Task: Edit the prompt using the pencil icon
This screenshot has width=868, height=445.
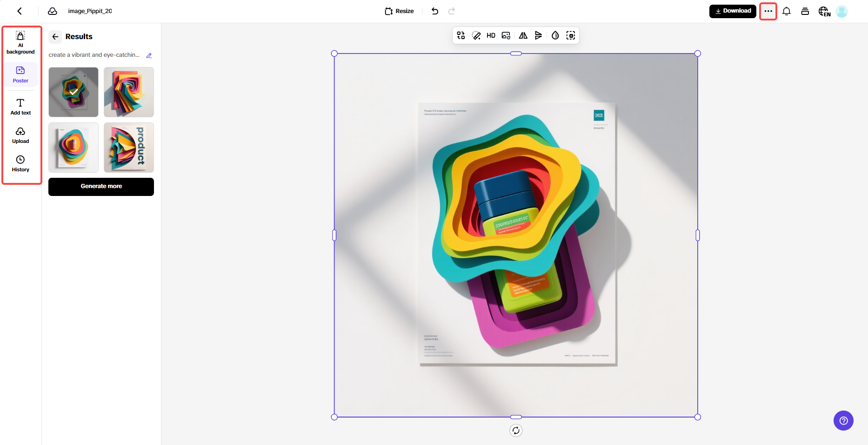Action: point(149,55)
